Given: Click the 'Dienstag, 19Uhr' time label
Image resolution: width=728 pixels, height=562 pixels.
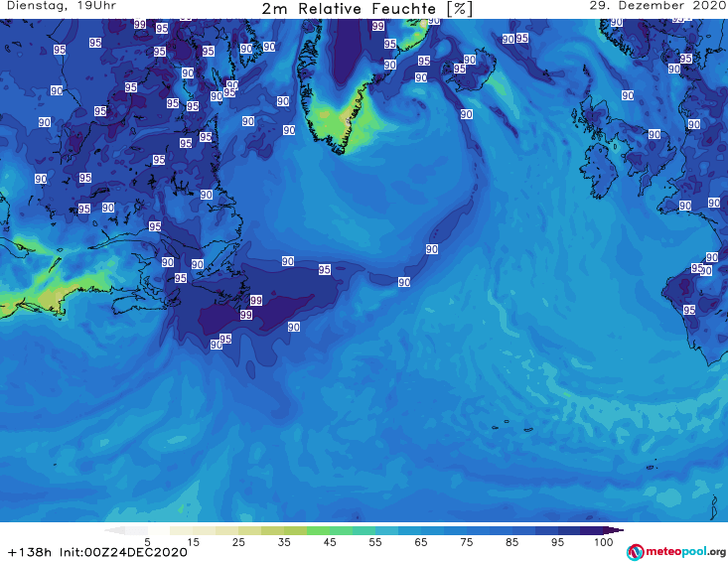Looking at the screenshot, I should 62,6.
